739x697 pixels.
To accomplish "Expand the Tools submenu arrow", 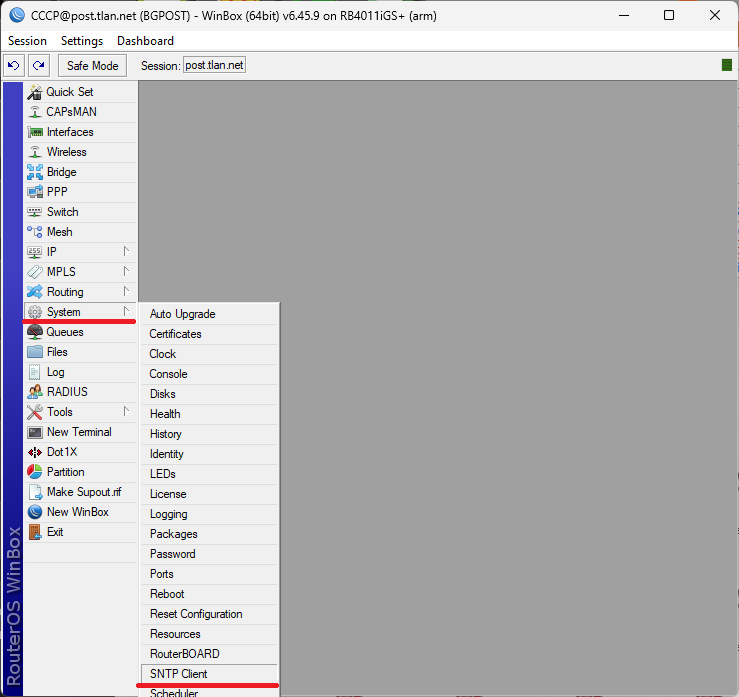I will coord(126,411).
